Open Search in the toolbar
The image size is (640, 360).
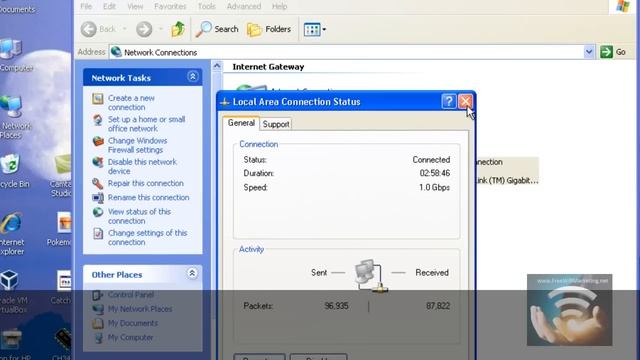[217, 29]
